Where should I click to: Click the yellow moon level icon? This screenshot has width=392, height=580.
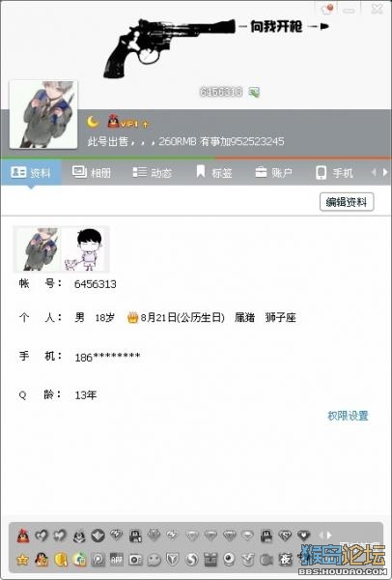pos(93,122)
